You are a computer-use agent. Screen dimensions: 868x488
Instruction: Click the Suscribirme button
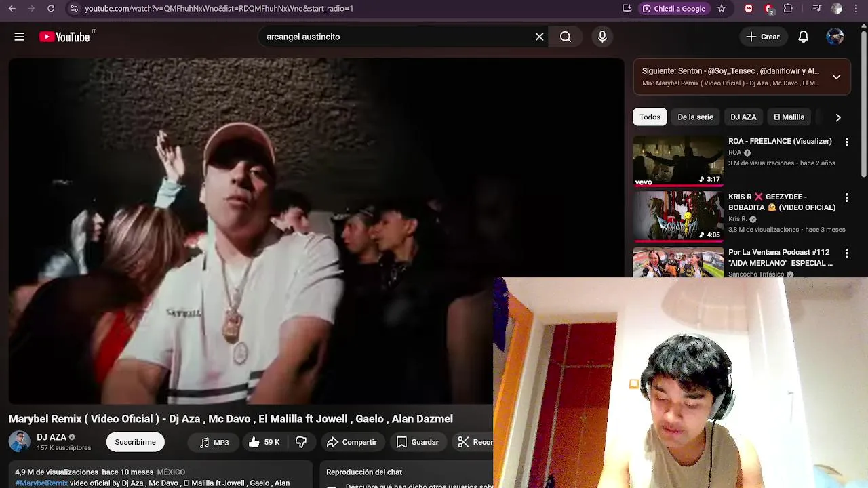(135, 442)
